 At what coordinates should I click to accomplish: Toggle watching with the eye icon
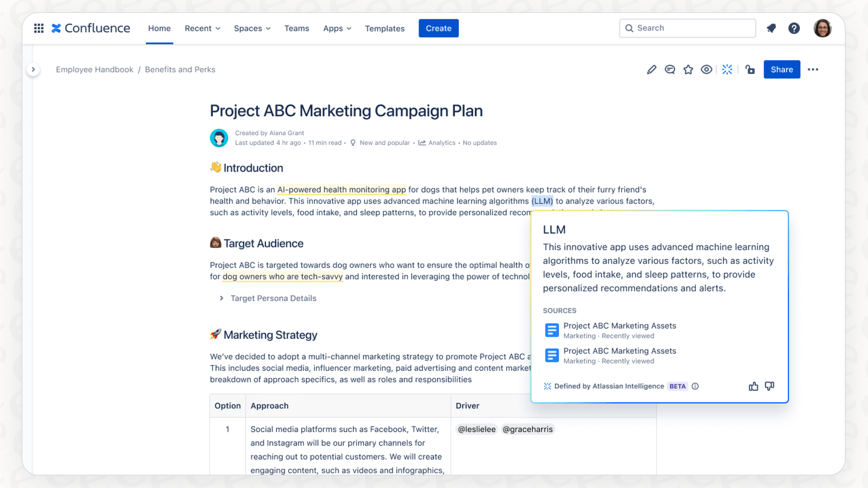[707, 69]
